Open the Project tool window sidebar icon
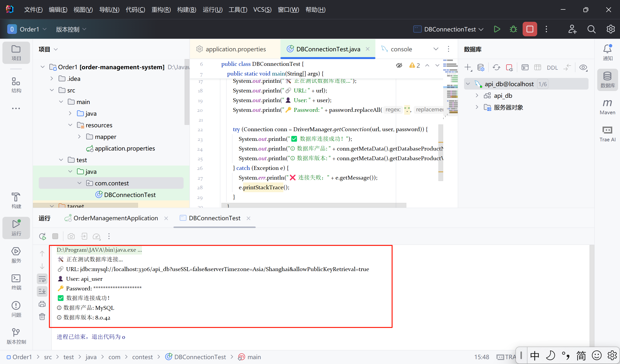The image size is (620, 364). click(16, 53)
